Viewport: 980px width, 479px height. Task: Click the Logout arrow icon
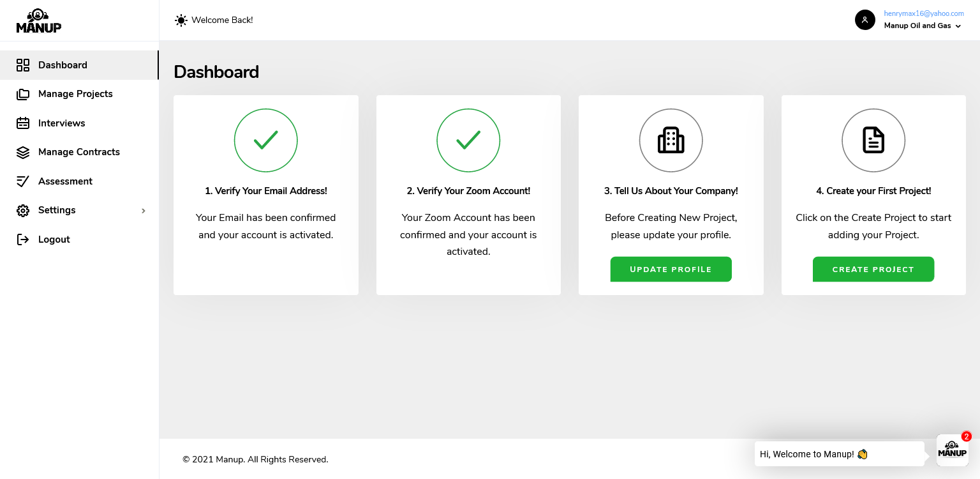23,240
